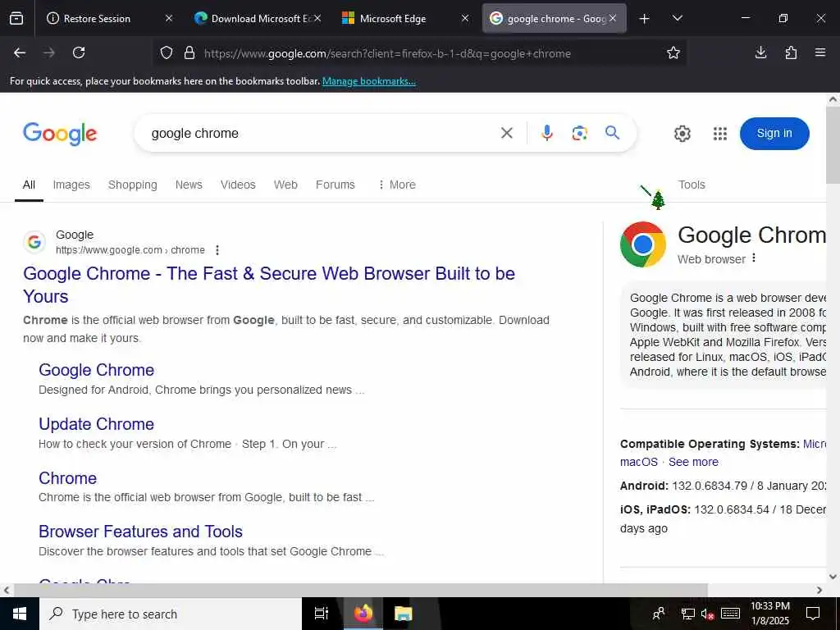The width and height of the screenshot is (840, 630).
Task: Select the Forums search filter
Action: (x=336, y=185)
